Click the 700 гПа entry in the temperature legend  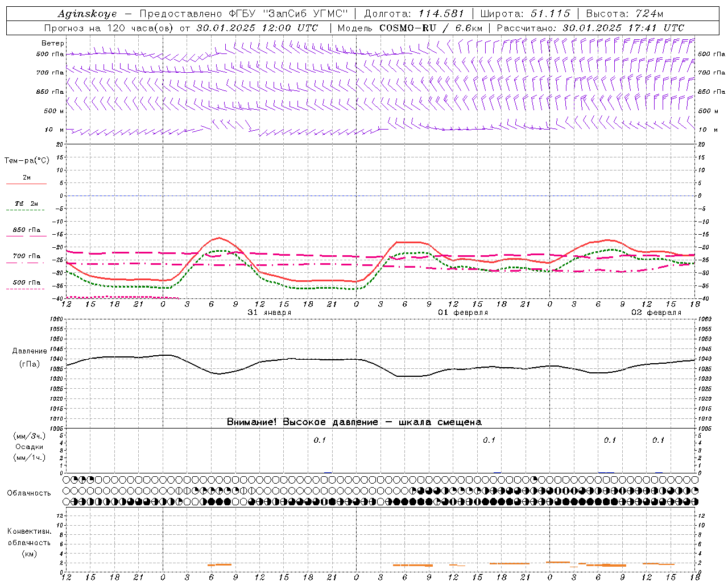coord(27,256)
